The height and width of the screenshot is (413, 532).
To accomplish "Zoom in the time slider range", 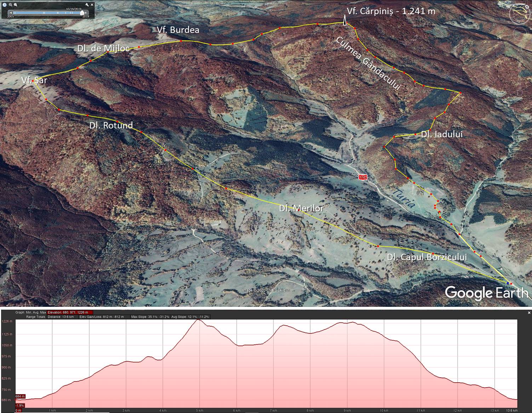I will pyautogui.click(x=16, y=5).
